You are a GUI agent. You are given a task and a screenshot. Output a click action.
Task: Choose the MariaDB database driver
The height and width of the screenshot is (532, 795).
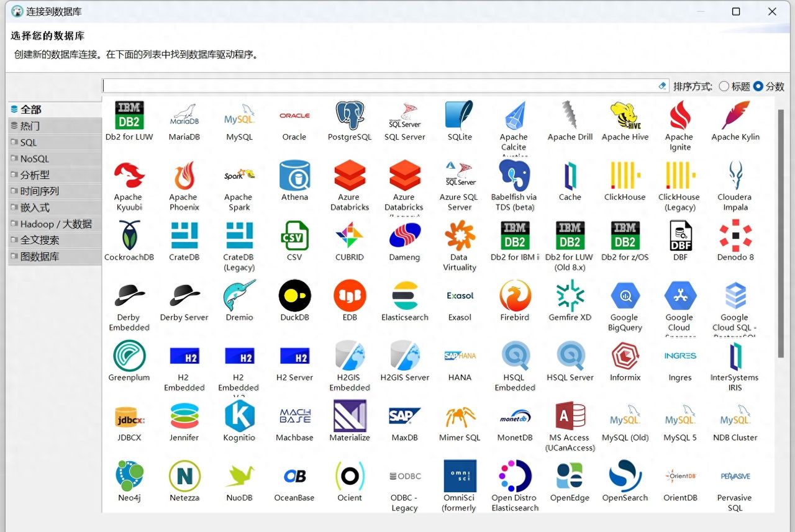[184, 115]
